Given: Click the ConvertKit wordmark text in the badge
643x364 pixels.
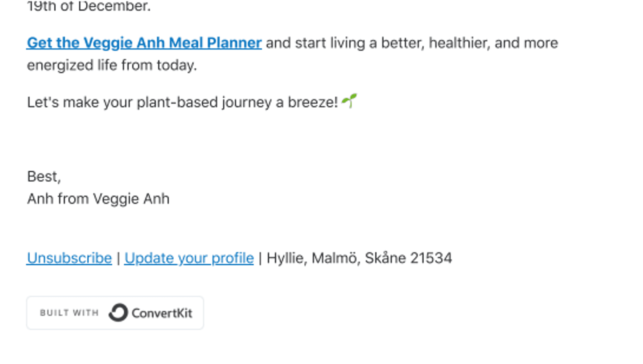Looking at the screenshot, I should pyautogui.click(x=162, y=313).
